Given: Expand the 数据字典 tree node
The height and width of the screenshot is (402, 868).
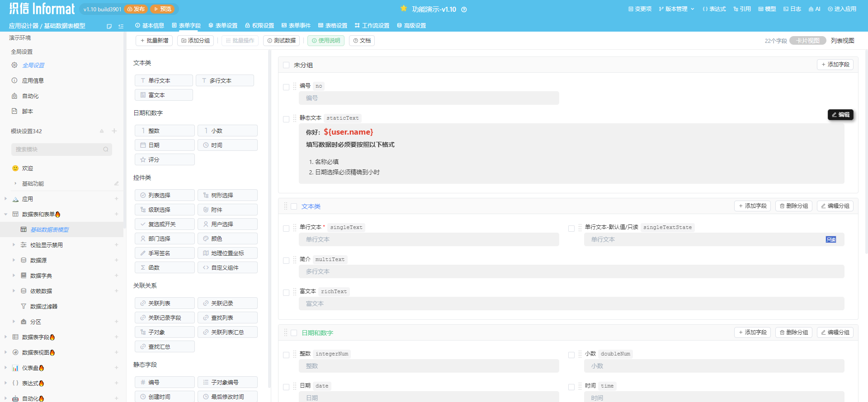Looking at the screenshot, I should pos(14,276).
